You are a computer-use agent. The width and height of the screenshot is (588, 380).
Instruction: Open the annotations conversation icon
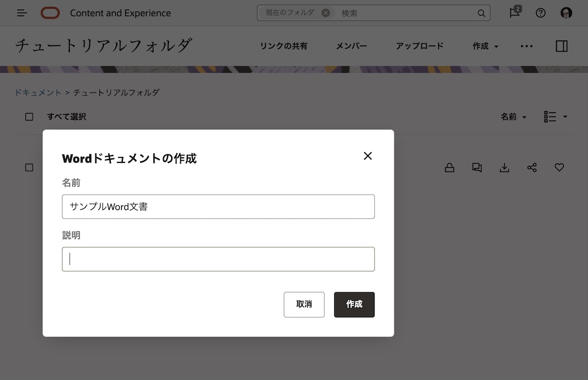tap(477, 167)
